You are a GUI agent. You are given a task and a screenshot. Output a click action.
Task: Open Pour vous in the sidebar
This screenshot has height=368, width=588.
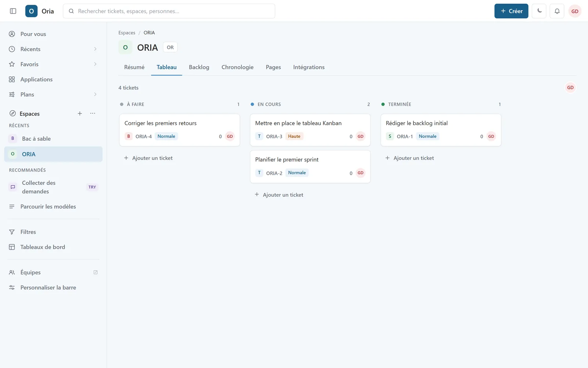pos(53,34)
